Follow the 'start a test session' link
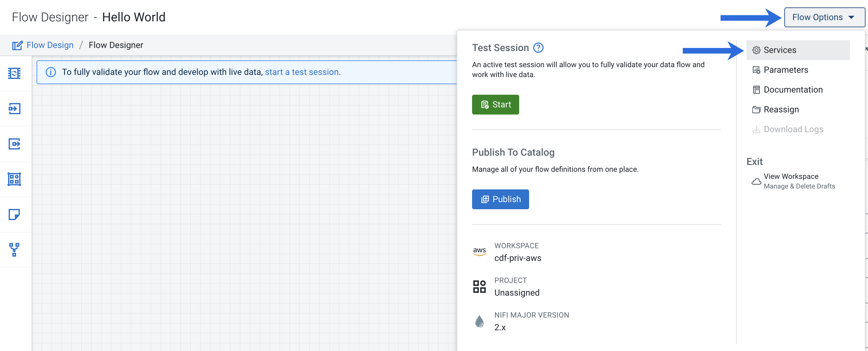 302,72
